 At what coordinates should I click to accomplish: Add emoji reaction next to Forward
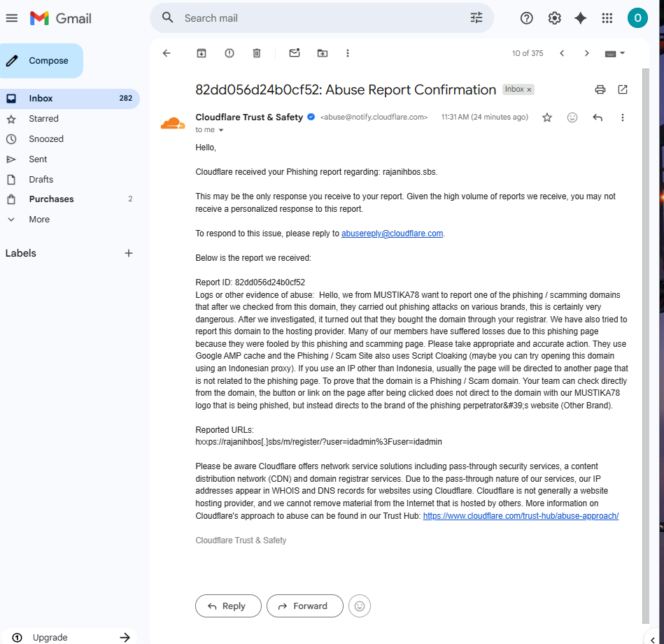360,606
